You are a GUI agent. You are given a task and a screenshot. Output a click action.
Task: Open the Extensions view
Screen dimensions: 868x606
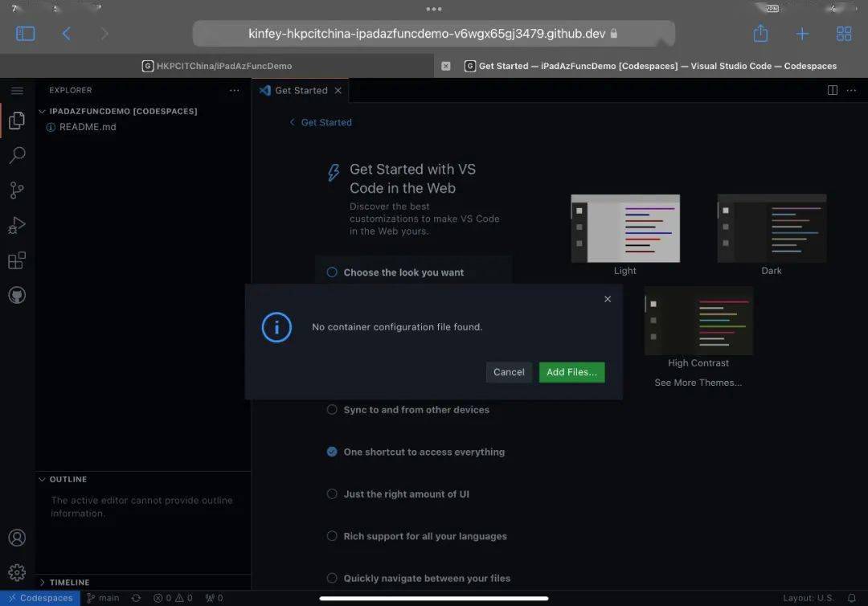tap(17, 260)
